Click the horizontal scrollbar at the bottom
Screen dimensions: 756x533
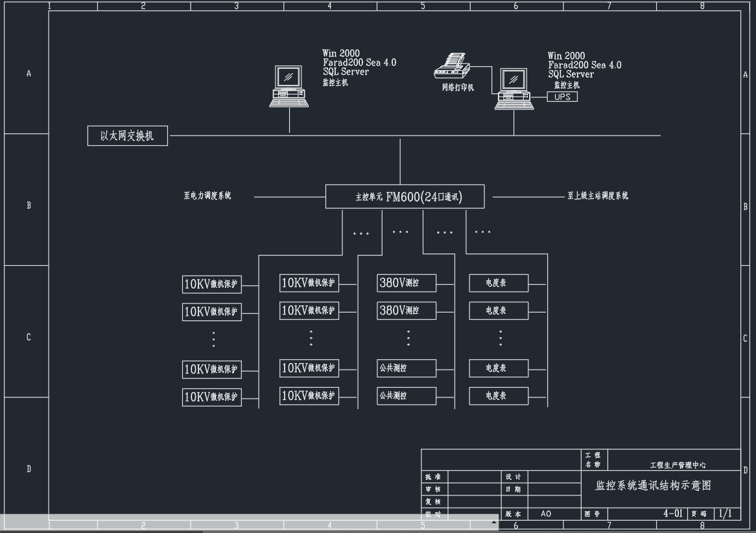point(246,521)
